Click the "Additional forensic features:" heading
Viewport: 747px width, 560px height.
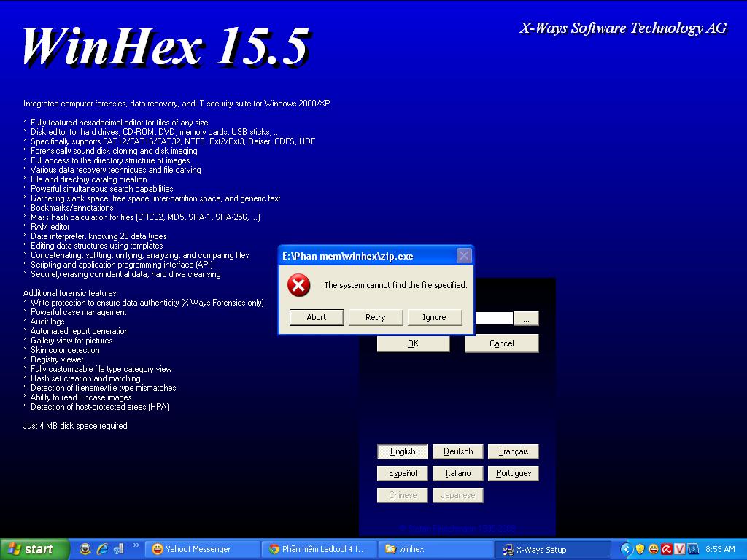tap(71, 293)
